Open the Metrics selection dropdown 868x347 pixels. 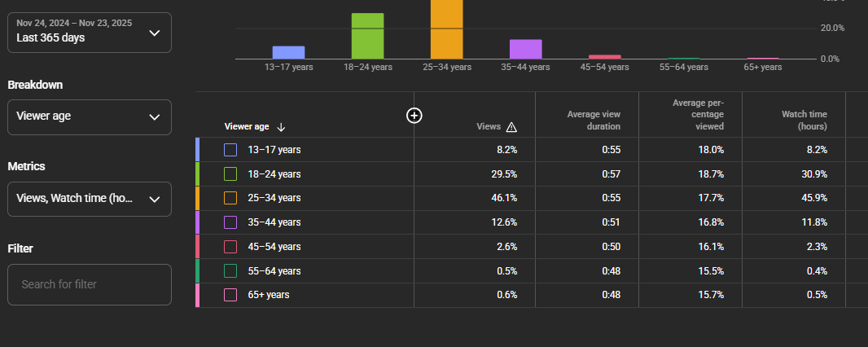pyautogui.click(x=90, y=199)
